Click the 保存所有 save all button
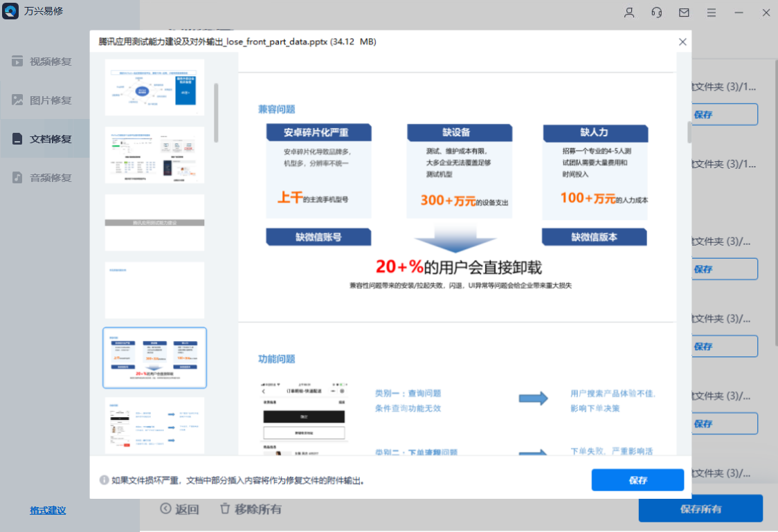Image resolution: width=778 pixels, height=532 pixels. pos(700,508)
